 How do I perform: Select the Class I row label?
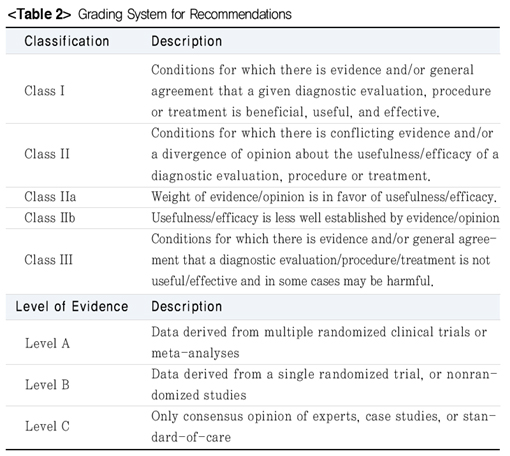pyautogui.click(x=44, y=91)
